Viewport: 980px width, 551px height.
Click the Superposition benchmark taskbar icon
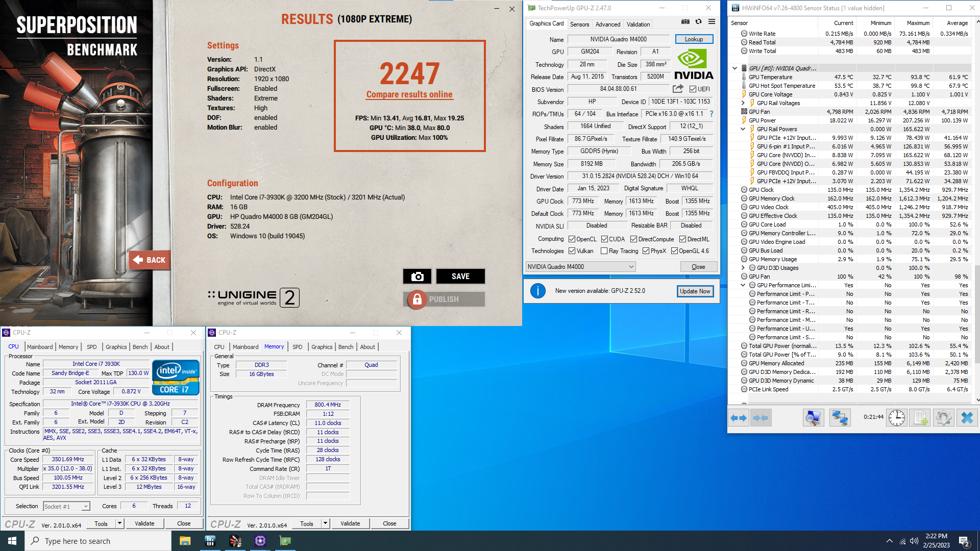(x=235, y=541)
